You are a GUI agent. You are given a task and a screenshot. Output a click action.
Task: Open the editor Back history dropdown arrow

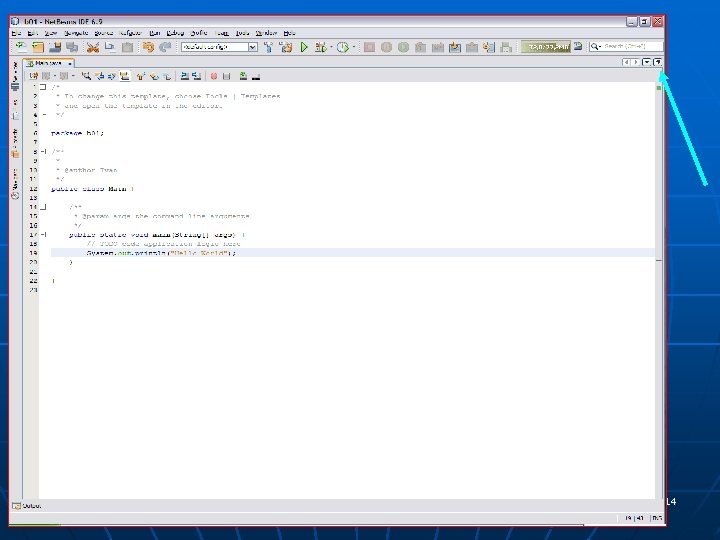pos(55,76)
